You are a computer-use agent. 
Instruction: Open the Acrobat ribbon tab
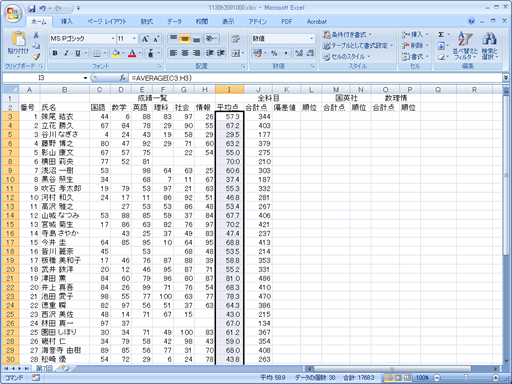tap(316, 21)
